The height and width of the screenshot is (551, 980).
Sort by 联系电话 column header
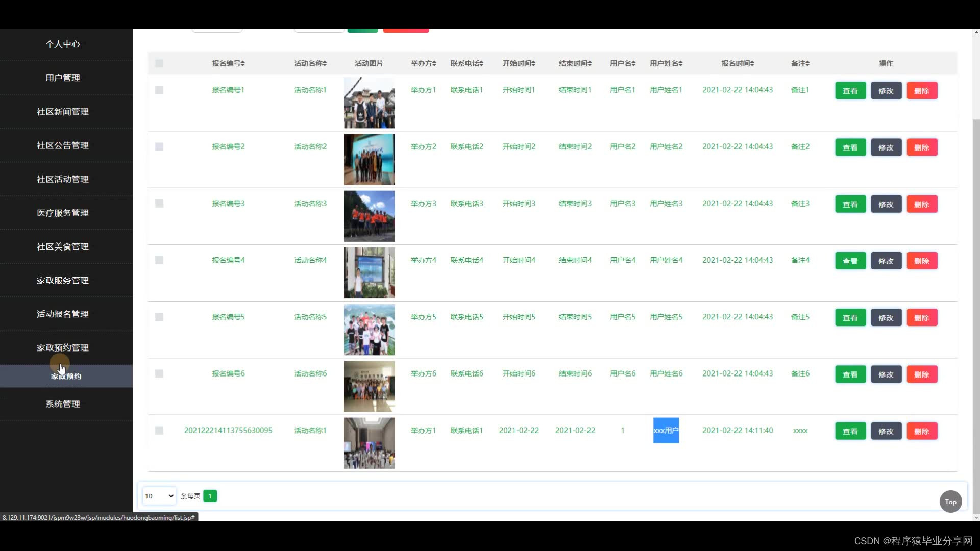[467, 63]
